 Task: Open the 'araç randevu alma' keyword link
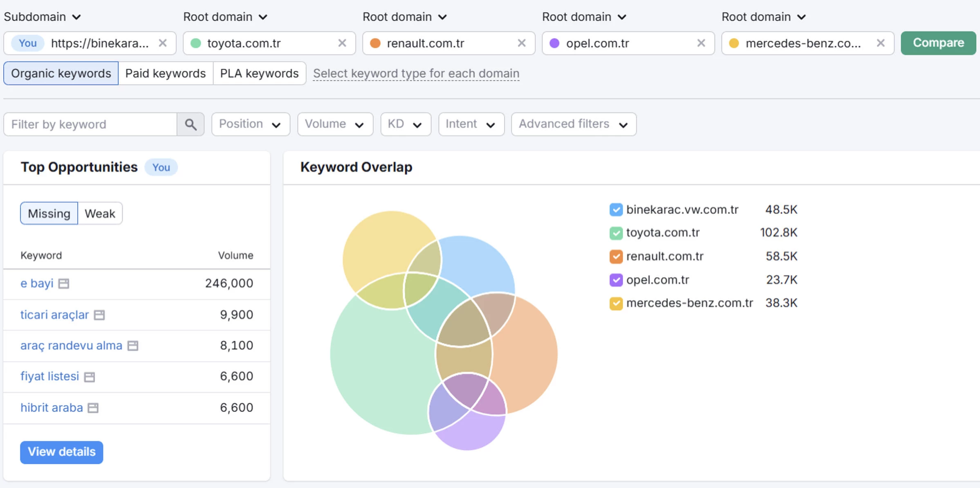click(x=71, y=346)
